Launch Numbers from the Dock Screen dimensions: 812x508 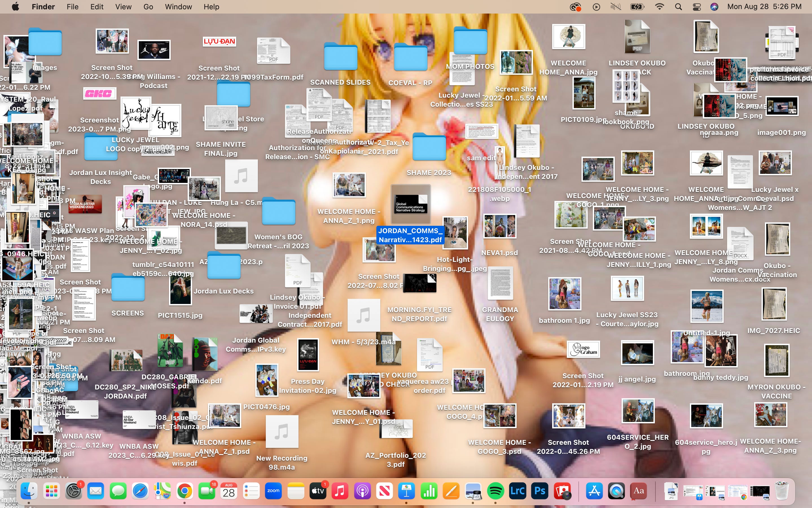[x=429, y=491]
